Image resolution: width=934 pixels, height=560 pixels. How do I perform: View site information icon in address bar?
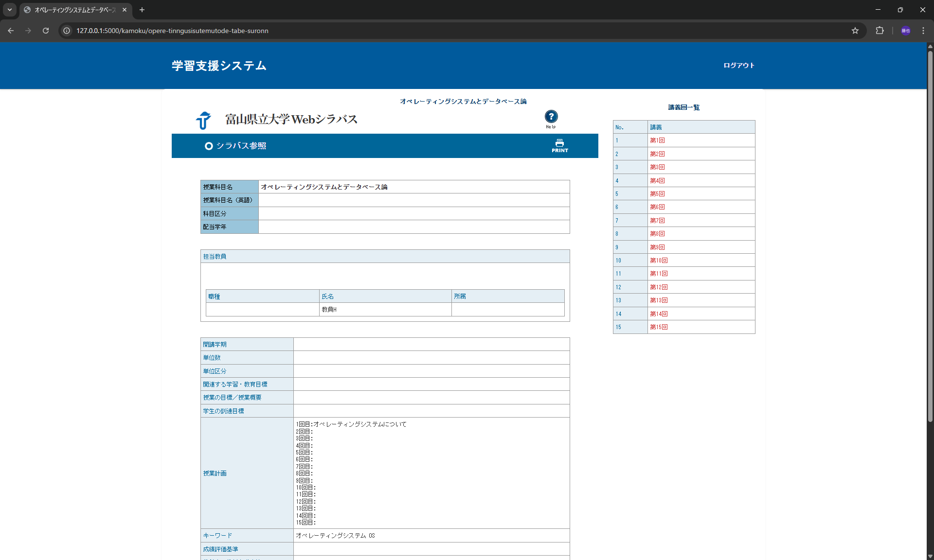pyautogui.click(x=67, y=31)
